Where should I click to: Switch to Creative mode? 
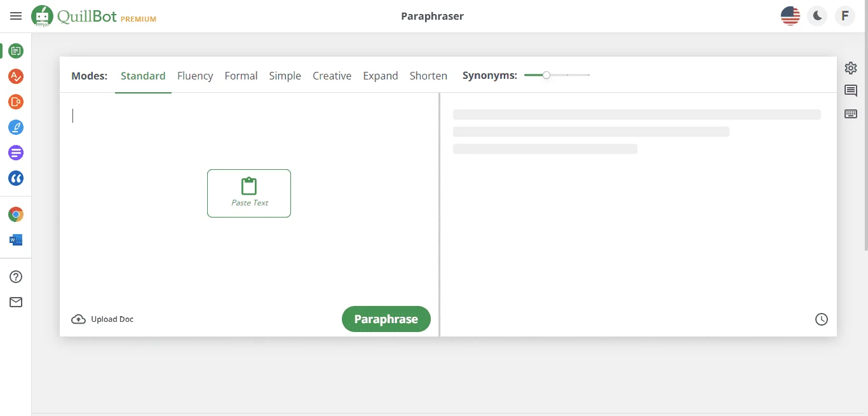(x=332, y=76)
